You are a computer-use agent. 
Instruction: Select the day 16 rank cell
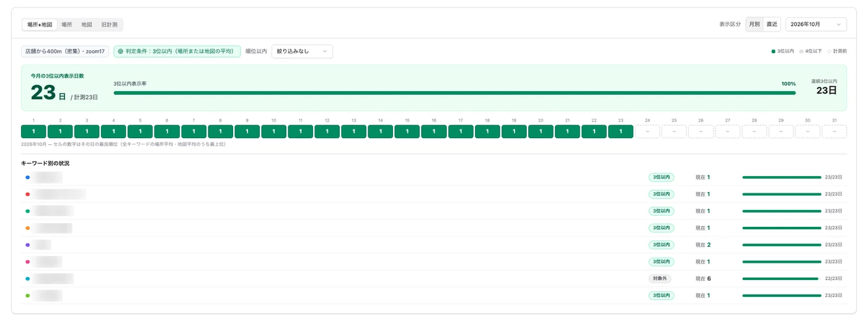433,131
